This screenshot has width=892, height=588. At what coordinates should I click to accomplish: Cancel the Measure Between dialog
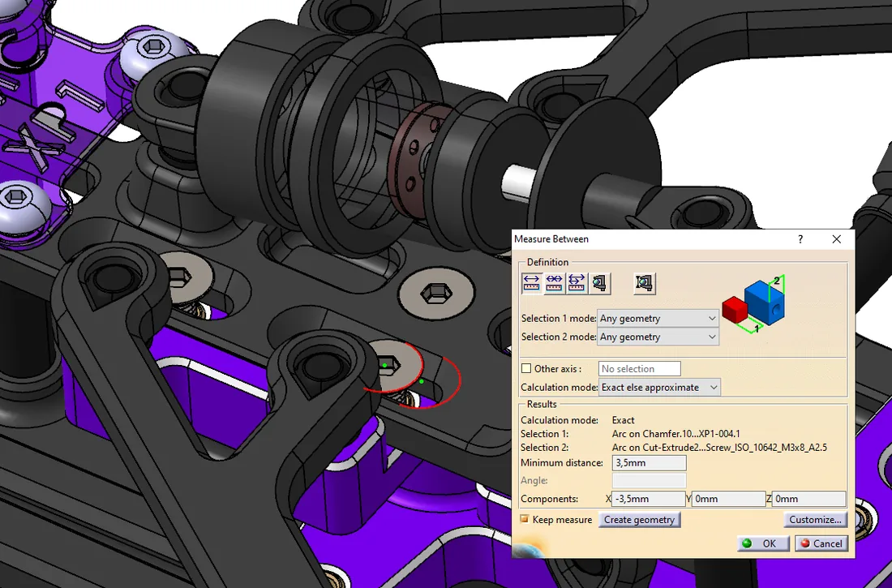[x=821, y=543]
